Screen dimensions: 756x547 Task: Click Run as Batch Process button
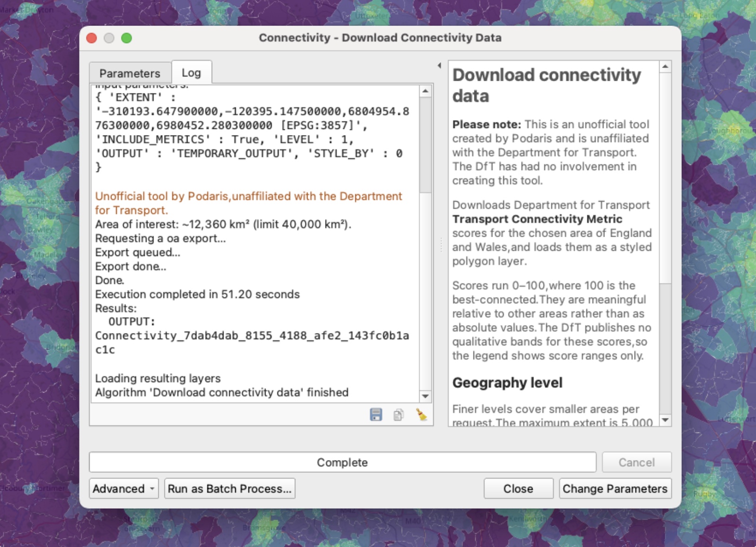(x=230, y=488)
